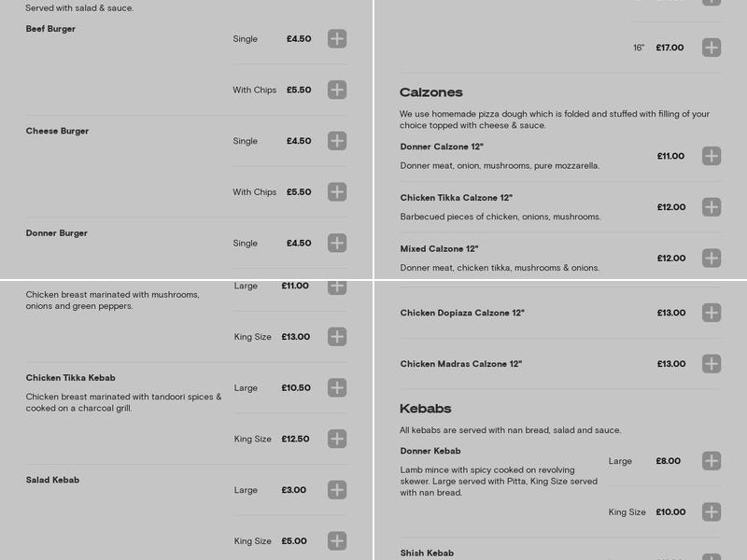Add the Chicken Madras Calzone

712,364
